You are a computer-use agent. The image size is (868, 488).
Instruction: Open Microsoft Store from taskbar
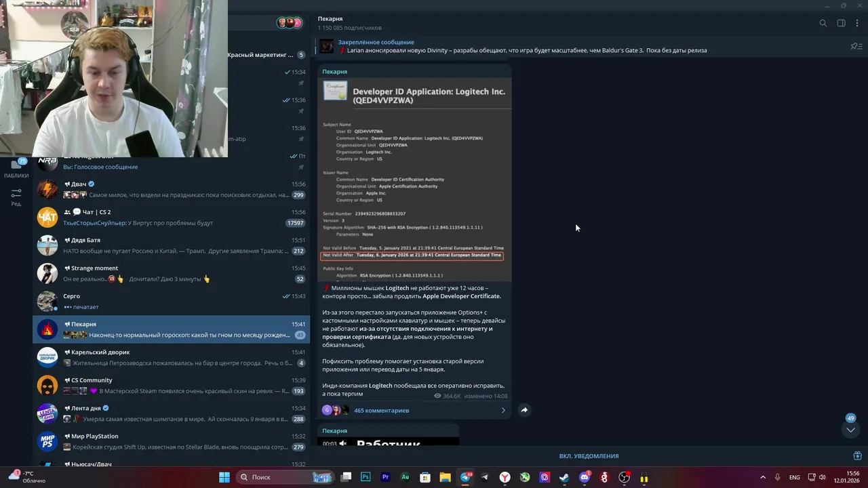[x=425, y=477]
